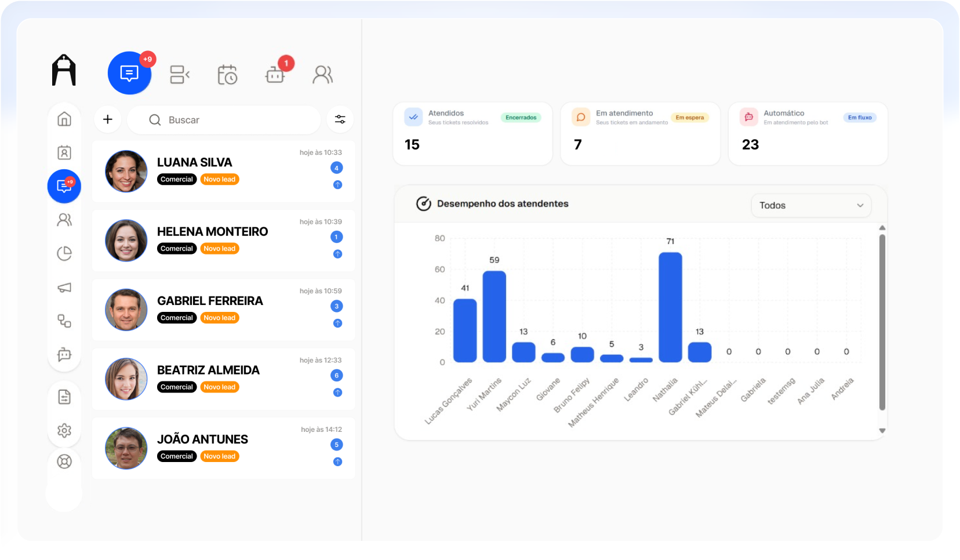Viewport: 960px width, 560px height.
Task: Click the plus new conversation button
Action: point(108,119)
